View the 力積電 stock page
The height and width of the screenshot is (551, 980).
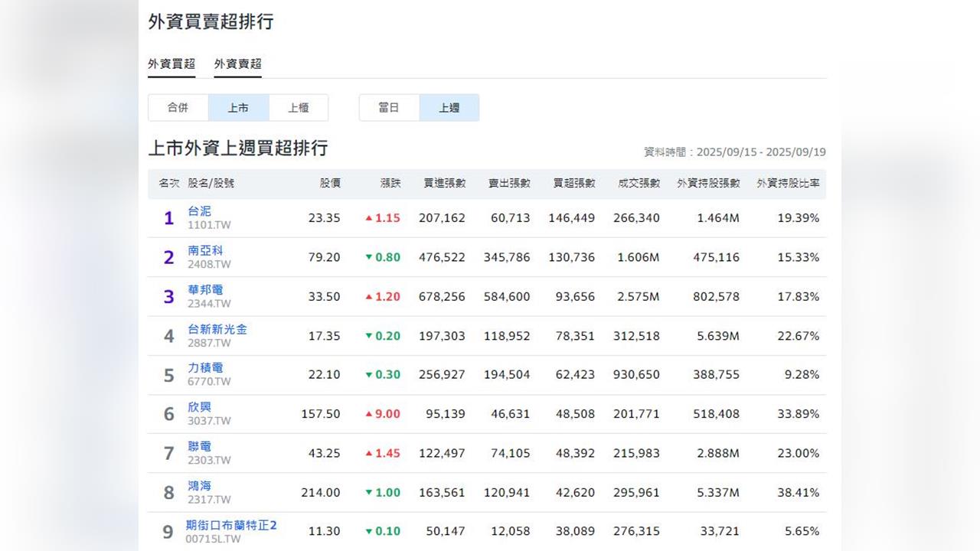pyautogui.click(x=205, y=368)
